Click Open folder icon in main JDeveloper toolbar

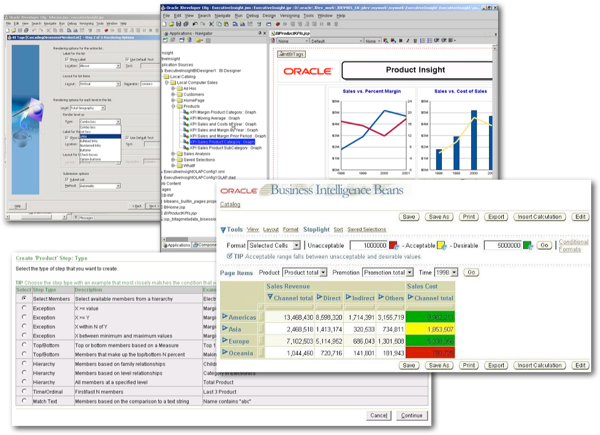(172, 24)
